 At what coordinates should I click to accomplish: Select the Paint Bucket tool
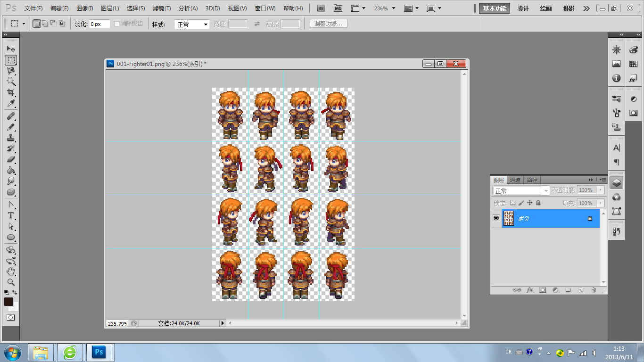pos(11,170)
